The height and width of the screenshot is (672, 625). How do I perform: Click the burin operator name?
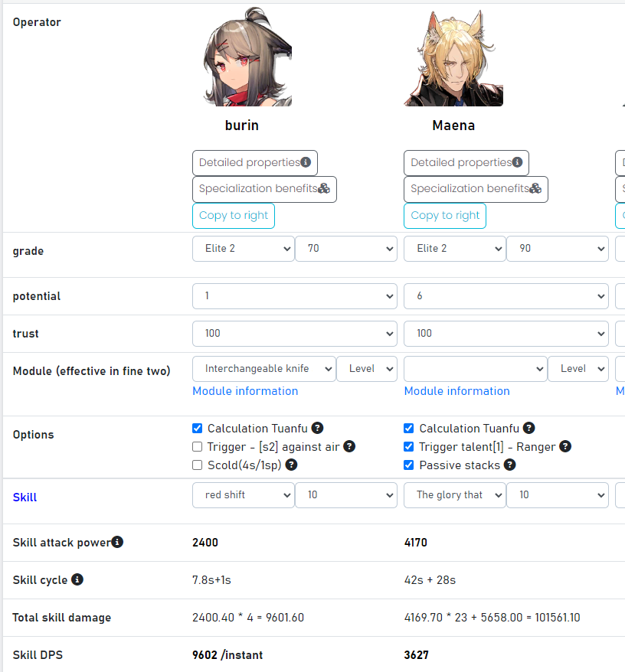click(x=242, y=126)
